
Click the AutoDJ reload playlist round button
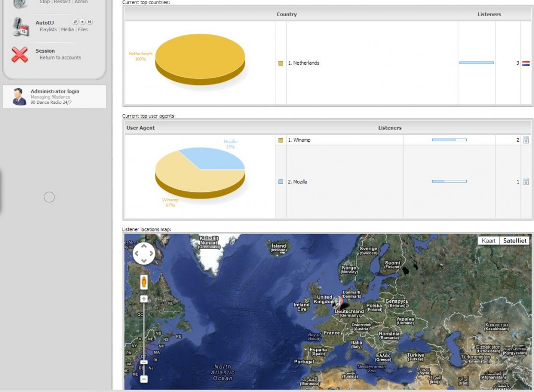(75, 22)
